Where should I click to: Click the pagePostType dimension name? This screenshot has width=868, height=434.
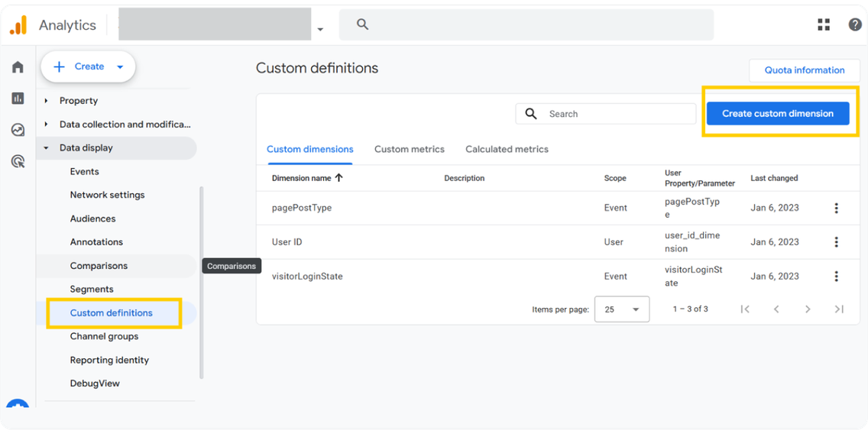[x=302, y=208]
